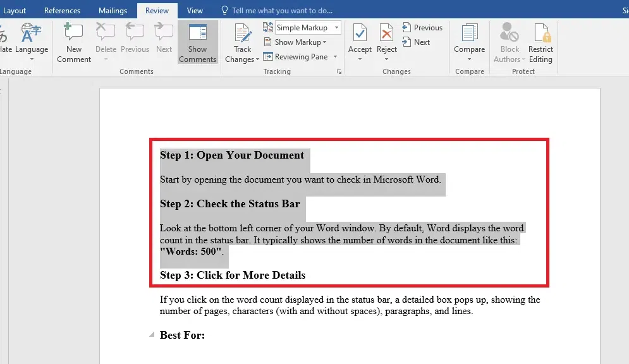Viewport: 629px width, 364px height.
Task: Go to Next change in Changes group
Action: click(x=416, y=42)
